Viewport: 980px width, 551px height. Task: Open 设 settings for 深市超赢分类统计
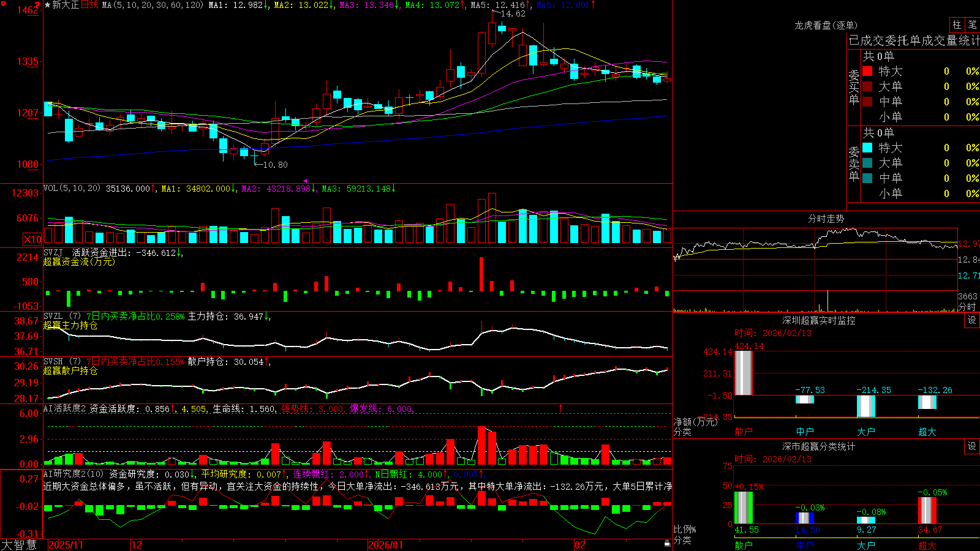972,446
